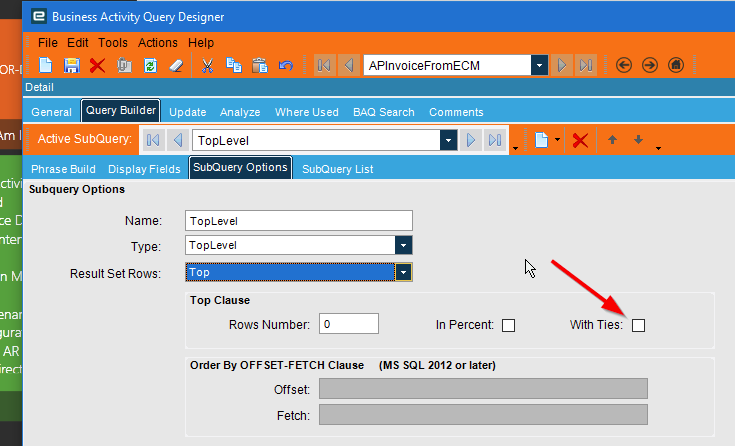Image resolution: width=735 pixels, height=446 pixels.
Task: Go to previous subquery in Active SubQuery bar
Action: click(178, 140)
